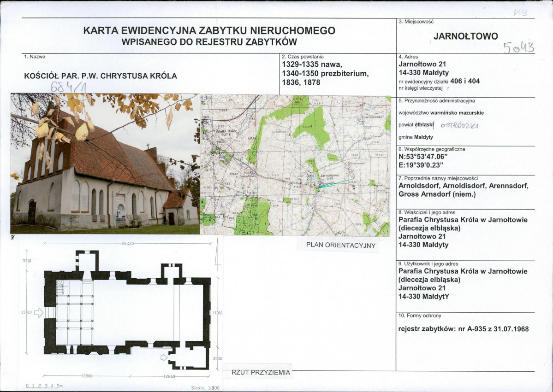Click the scale bar '0 1 2 3 4 5m'
553x392 pixels.
click(x=44, y=386)
